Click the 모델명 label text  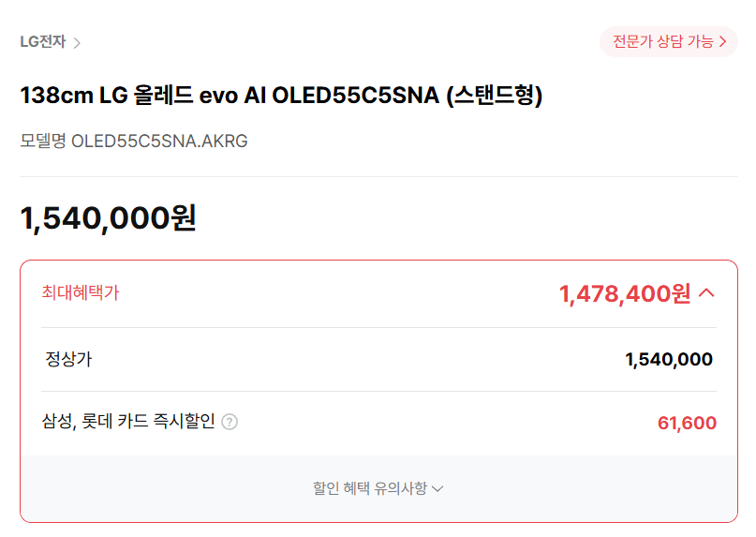click(x=42, y=142)
